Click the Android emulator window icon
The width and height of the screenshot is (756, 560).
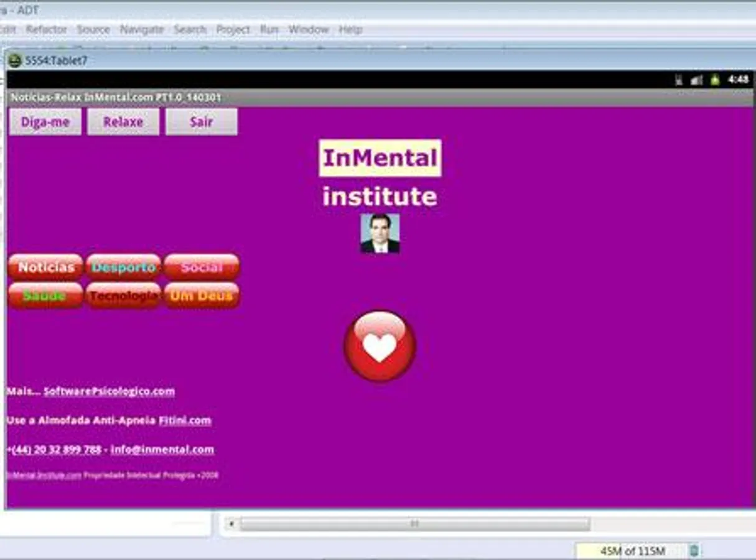point(15,60)
